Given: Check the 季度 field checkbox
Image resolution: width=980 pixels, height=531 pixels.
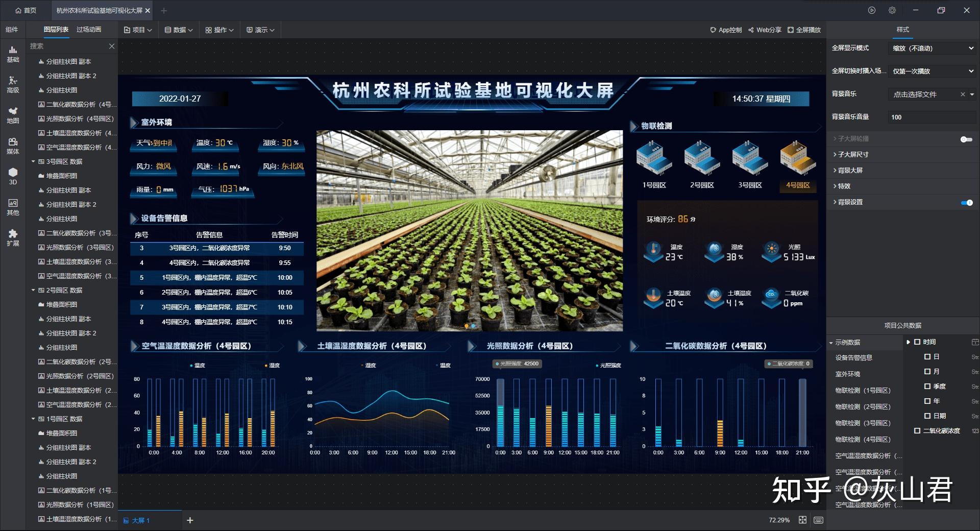Looking at the screenshot, I should [927, 387].
